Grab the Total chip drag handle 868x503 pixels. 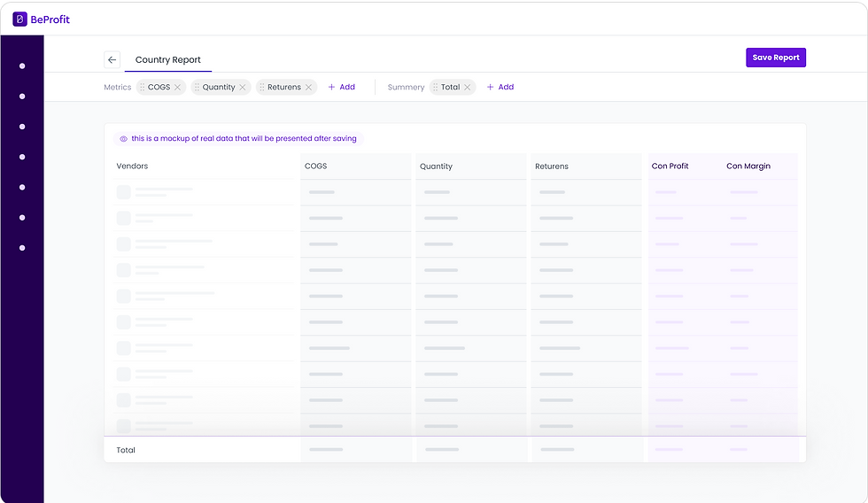click(435, 88)
